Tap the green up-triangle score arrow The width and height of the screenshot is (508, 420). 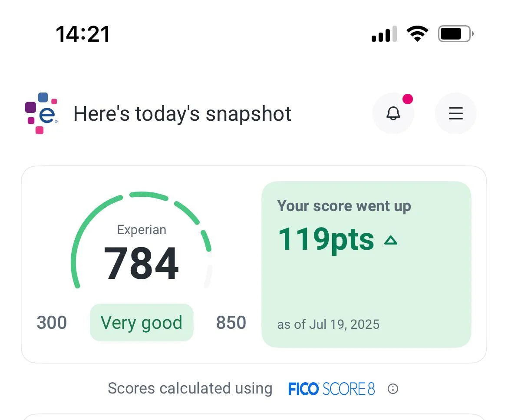(x=391, y=240)
